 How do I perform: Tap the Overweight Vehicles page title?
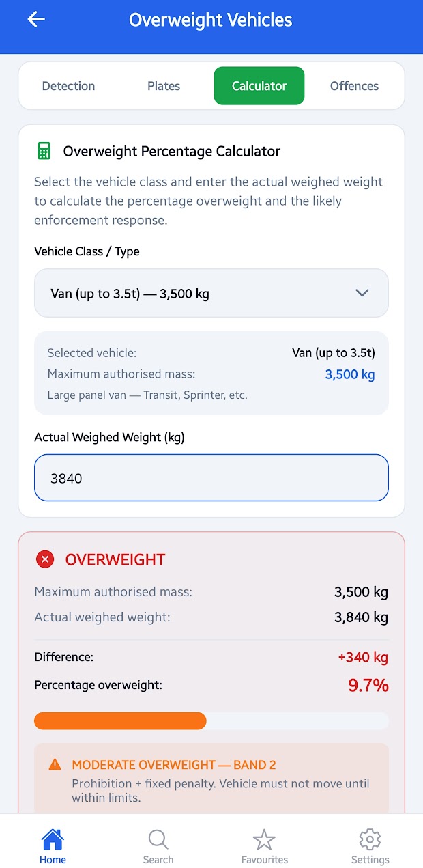(x=211, y=20)
